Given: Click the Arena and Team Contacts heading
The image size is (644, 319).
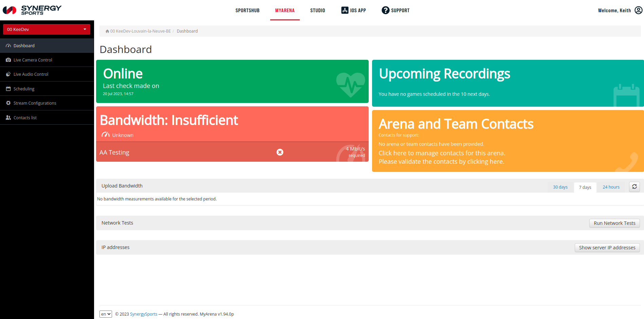Looking at the screenshot, I should tap(456, 124).
